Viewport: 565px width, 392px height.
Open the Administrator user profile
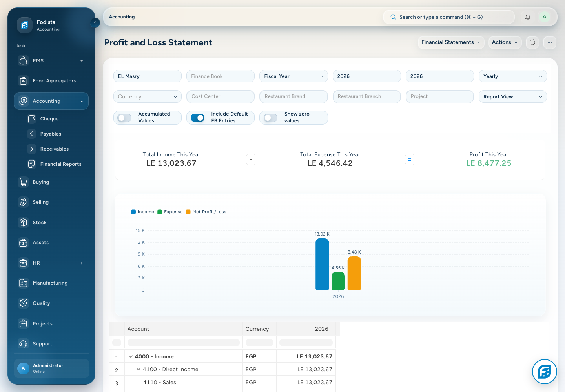(x=51, y=368)
